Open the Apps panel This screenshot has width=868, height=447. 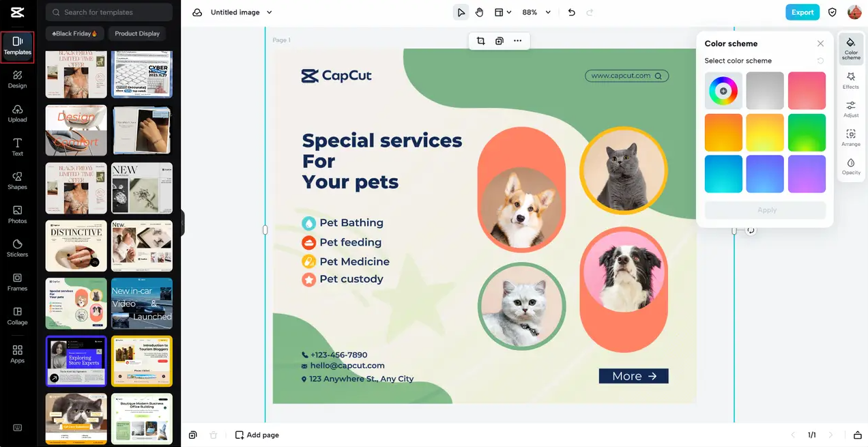18,354
